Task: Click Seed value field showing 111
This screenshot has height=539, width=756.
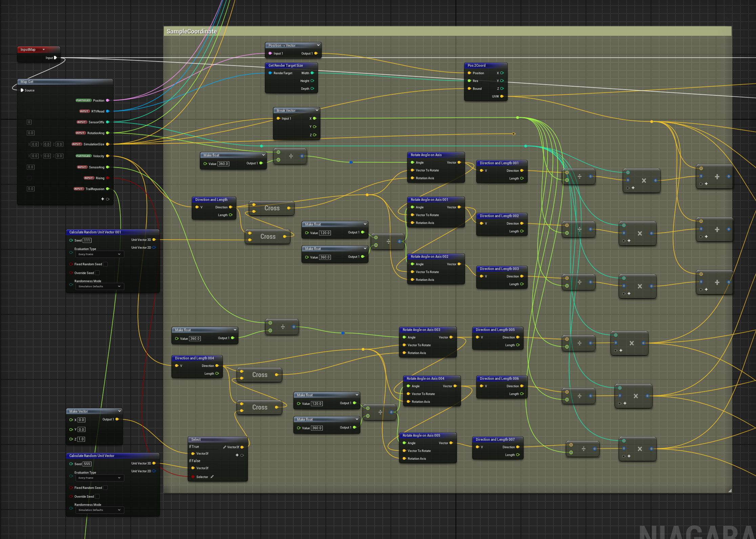Action: (87, 241)
